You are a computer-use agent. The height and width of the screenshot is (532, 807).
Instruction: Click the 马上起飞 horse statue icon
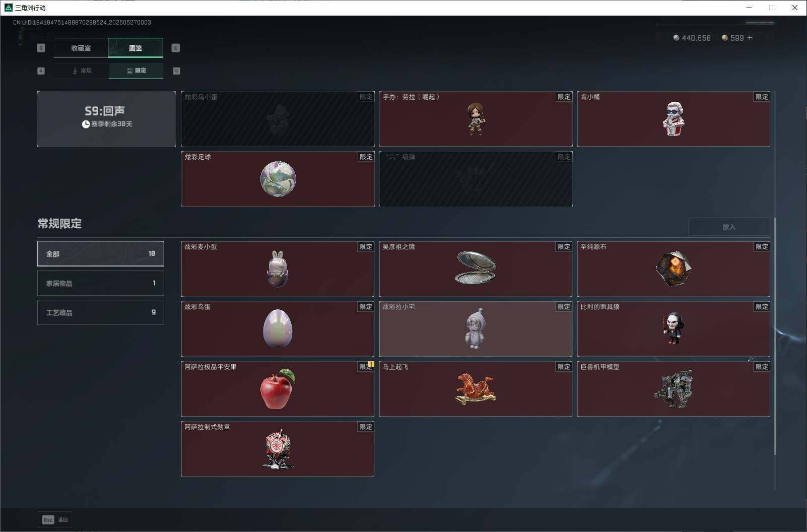(476, 389)
